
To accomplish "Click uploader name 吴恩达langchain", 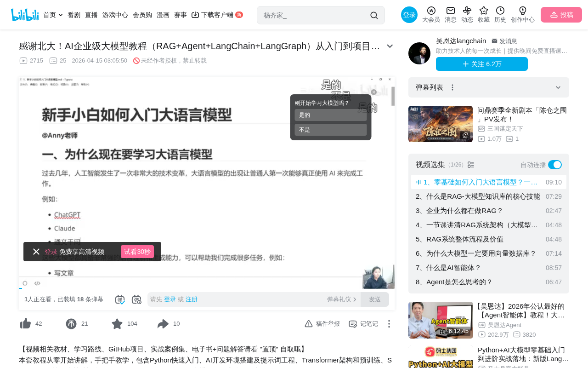I will pos(461,41).
